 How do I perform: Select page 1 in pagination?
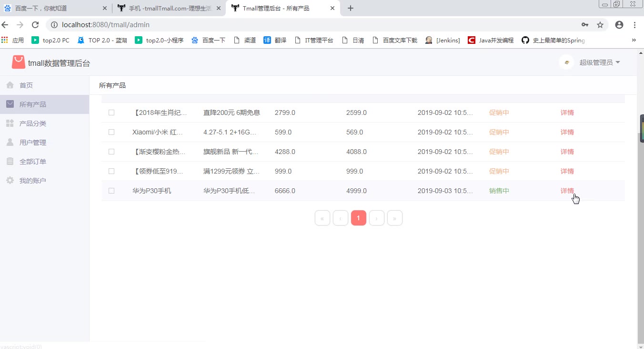[359, 218]
